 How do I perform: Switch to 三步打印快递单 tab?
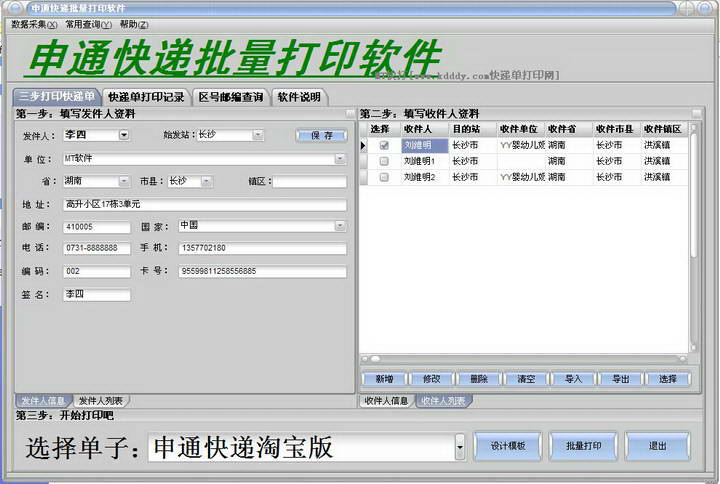56,96
